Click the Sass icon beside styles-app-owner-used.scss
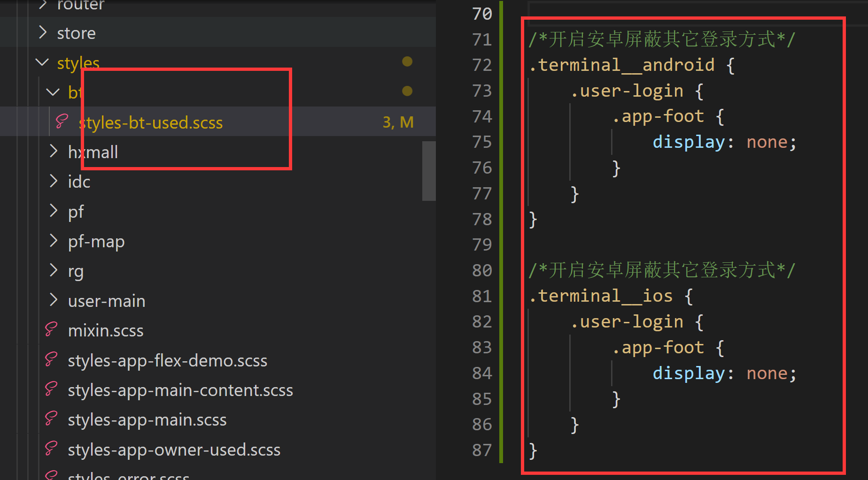 [51, 449]
